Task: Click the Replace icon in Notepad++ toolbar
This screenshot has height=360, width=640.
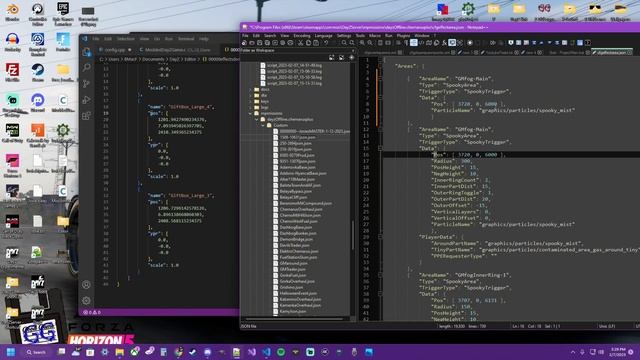Action: coord(352,42)
